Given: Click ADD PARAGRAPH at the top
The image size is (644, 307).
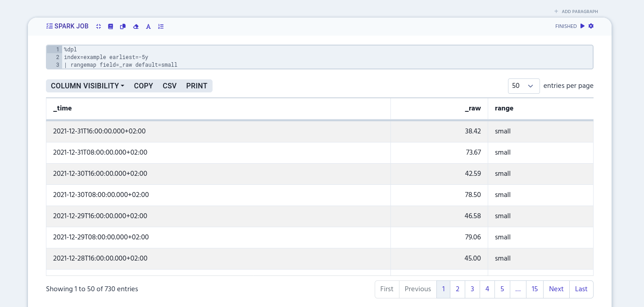Looking at the screenshot, I should point(576,11).
